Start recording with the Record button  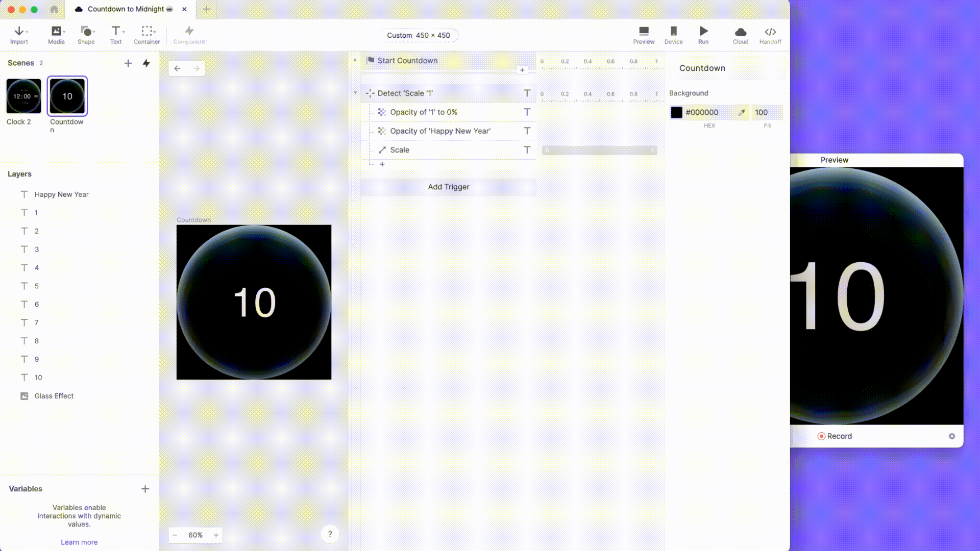point(835,436)
